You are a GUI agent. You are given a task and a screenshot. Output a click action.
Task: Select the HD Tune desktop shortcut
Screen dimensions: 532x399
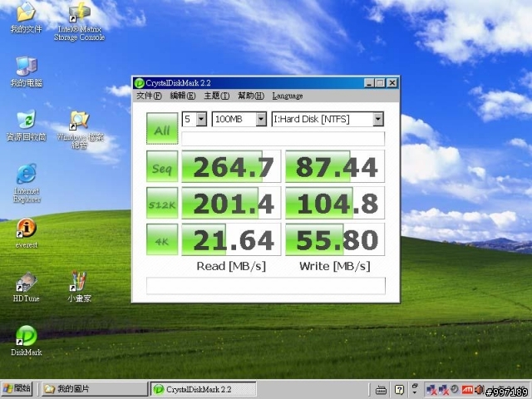[26, 282]
